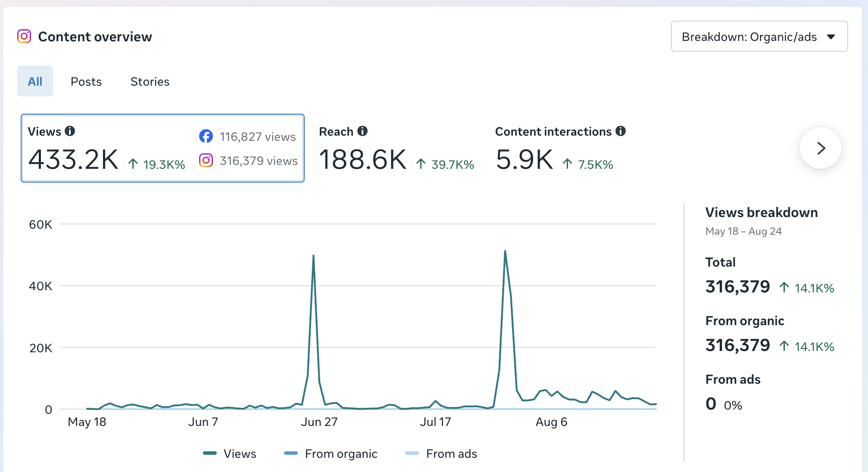Click the 116,827 views Facebook value
Viewport: 868px width, 472px height.
pyautogui.click(x=258, y=137)
